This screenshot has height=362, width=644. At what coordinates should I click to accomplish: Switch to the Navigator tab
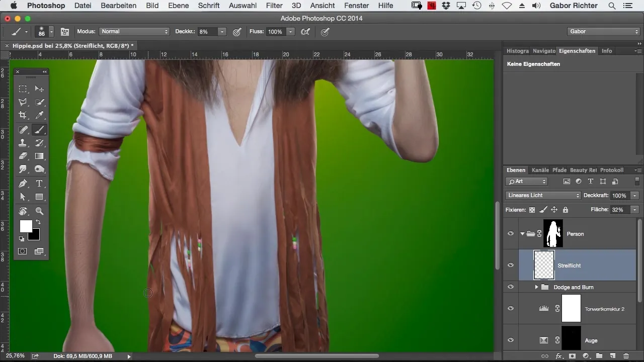click(x=544, y=51)
